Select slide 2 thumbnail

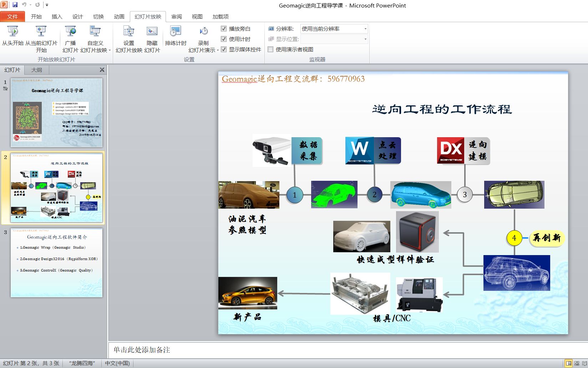56,188
